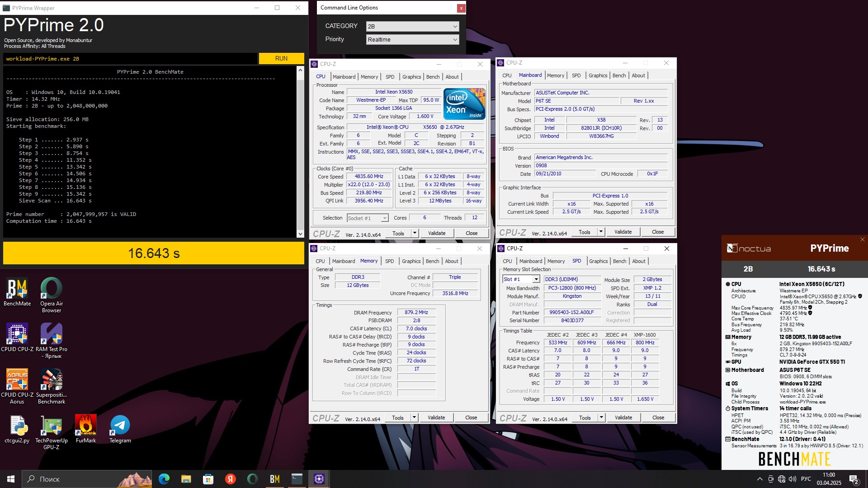This screenshot has width=868, height=488.
Task: Open Microsoft Store from taskbar
Action: 208,479
